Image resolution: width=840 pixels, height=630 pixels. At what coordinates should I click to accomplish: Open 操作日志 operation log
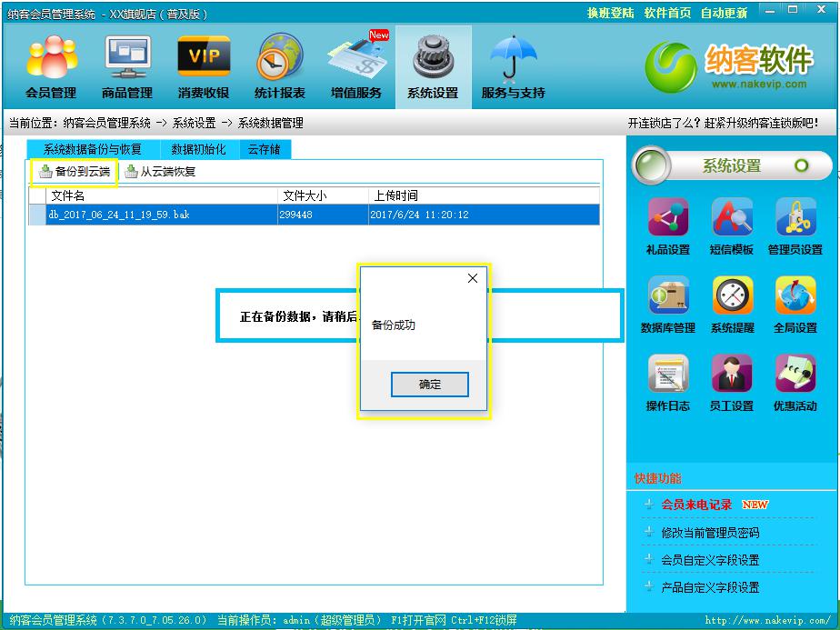click(x=668, y=384)
